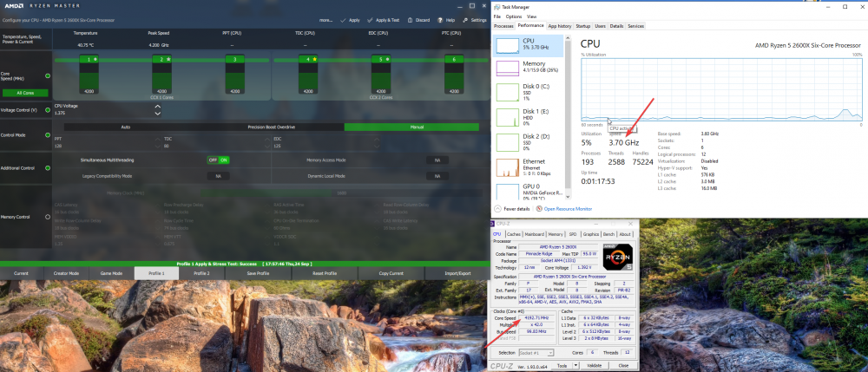Viewport: 868px width, 372px height.
Task: Click the Dynamic Local Mode NA box
Action: coord(437,176)
